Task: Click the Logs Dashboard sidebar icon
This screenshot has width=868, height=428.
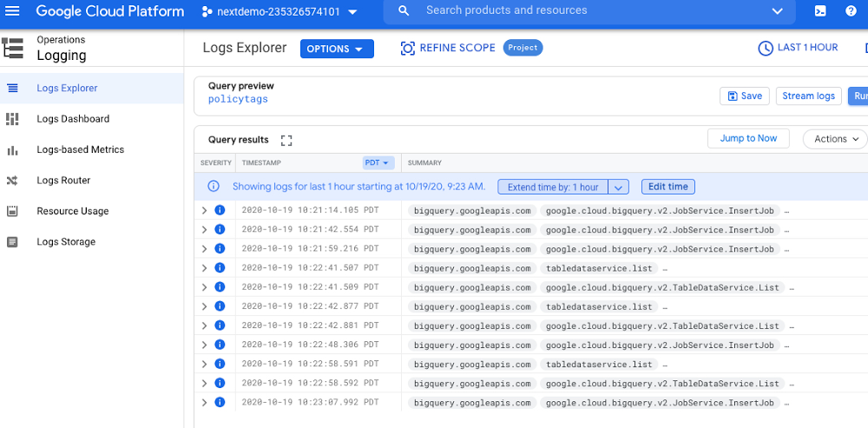Action: click(12, 118)
